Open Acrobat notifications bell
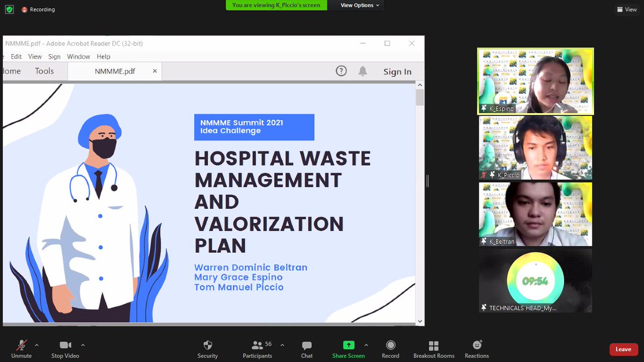644x362 pixels. (x=363, y=71)
